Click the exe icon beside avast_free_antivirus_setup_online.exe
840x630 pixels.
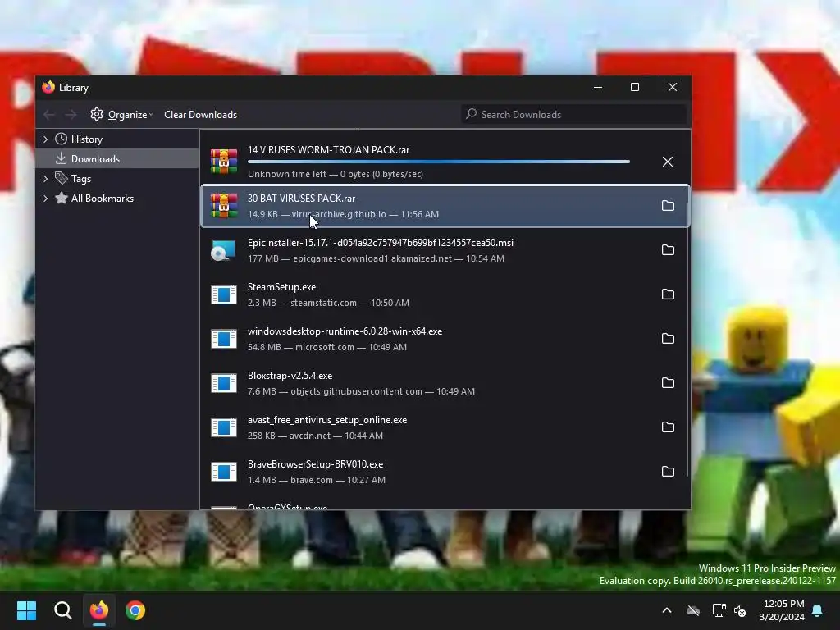pos(224,427)
